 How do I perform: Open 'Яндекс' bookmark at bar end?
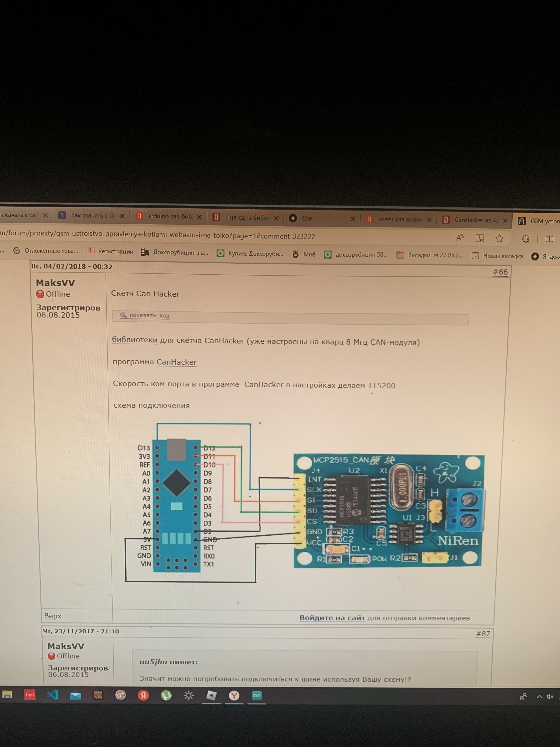click(546, 257)
